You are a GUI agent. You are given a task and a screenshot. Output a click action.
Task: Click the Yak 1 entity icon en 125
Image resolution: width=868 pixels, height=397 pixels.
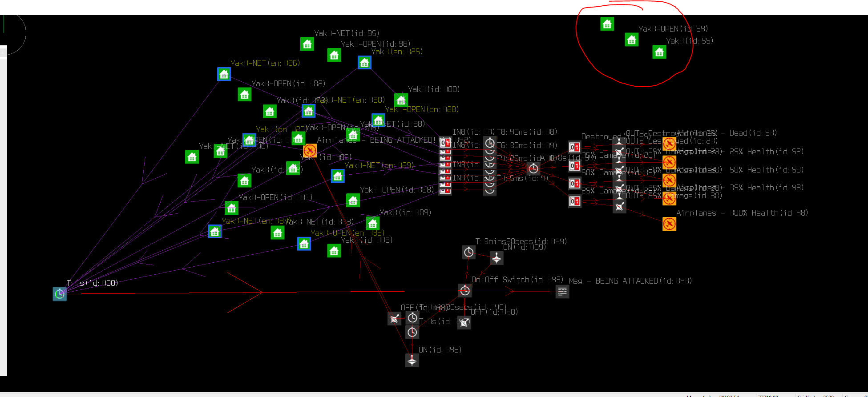pyautogui.click(x=364, y=63)
